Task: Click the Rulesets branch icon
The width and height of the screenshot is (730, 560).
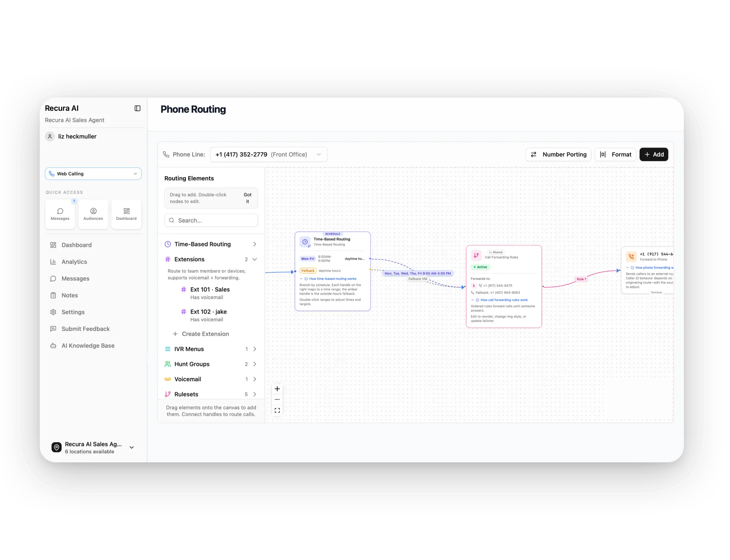Action: (x=167, y=394)
